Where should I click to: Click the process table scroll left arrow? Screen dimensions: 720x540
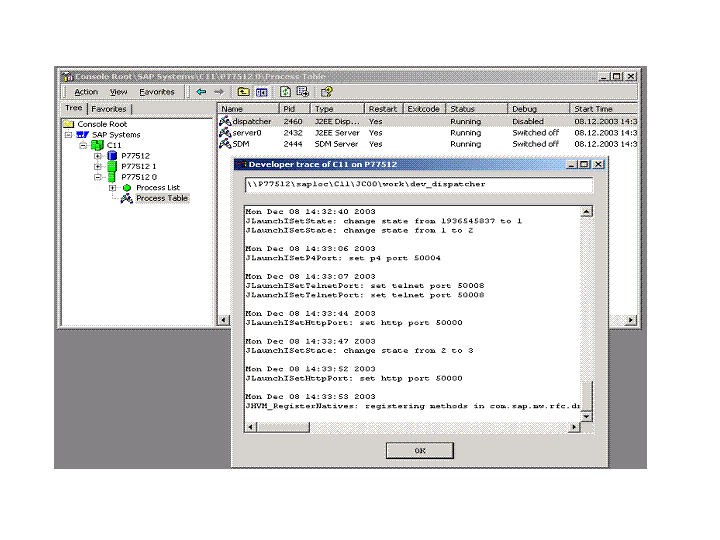[224, 320]
